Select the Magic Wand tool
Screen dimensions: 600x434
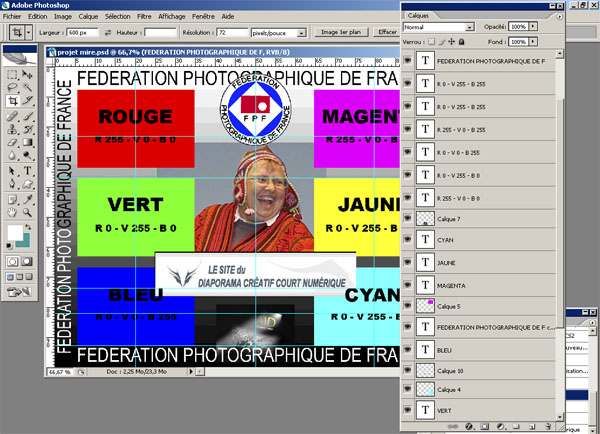coord(27,87)
